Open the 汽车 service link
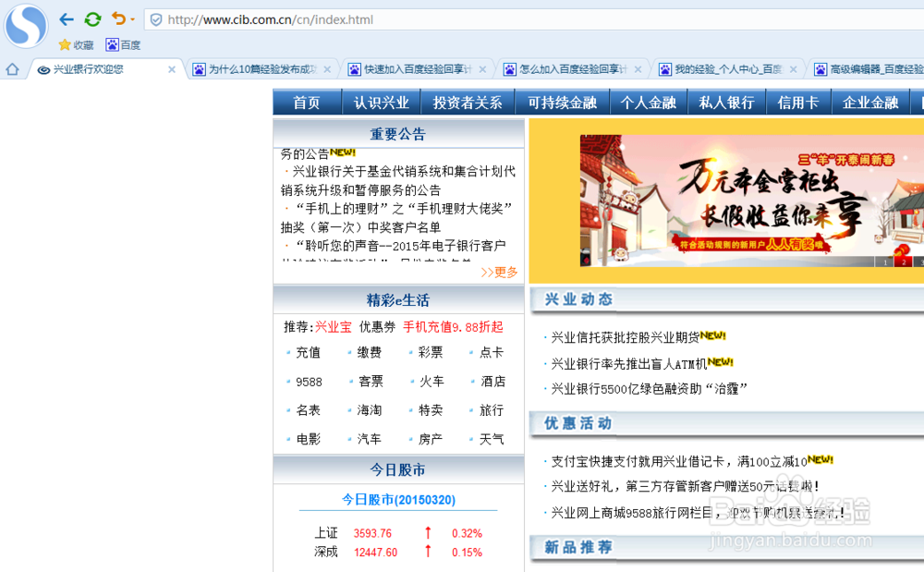The image size is (924, 572). [370, 439]
